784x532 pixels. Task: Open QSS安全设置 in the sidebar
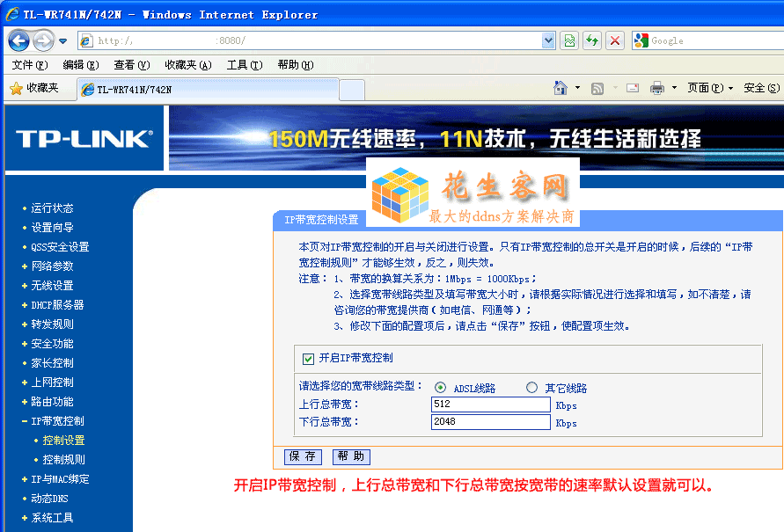pyautogui.click(x=60, y=247)
